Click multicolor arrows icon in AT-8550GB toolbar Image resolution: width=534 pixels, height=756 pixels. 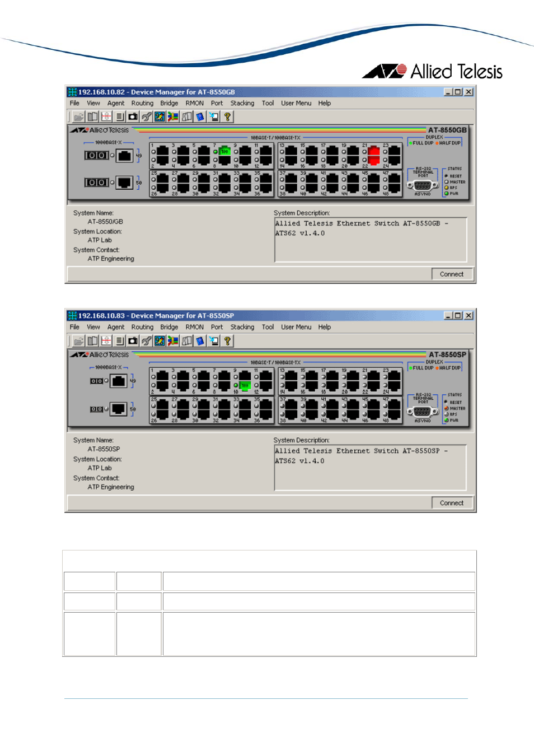tap(173, 116)
